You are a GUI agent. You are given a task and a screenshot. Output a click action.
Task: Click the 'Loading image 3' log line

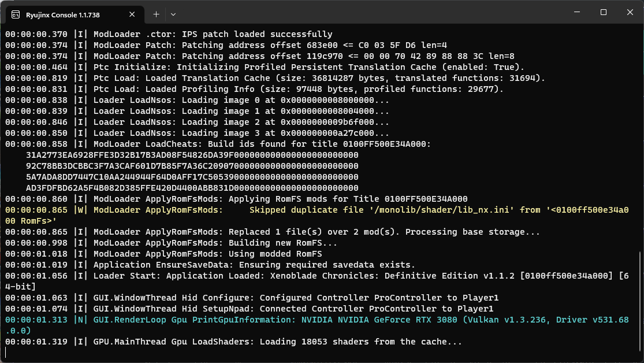pos(197,133)
